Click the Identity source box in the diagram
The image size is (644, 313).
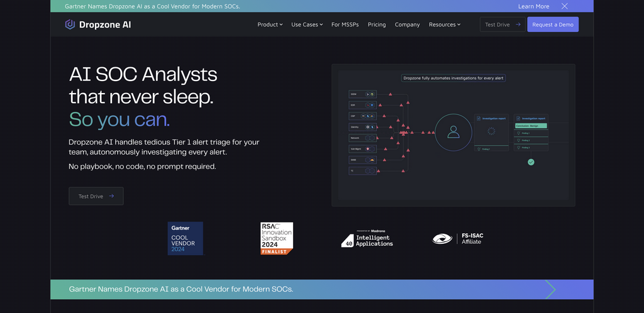coord(363,127)
